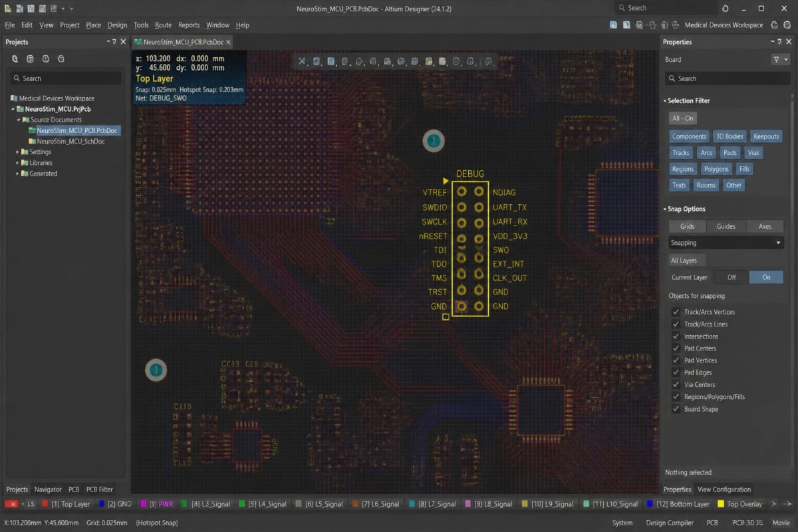Toggle Pad Edges snapping checkbox
Screen dimensions: 798x532
coord(676,372)
